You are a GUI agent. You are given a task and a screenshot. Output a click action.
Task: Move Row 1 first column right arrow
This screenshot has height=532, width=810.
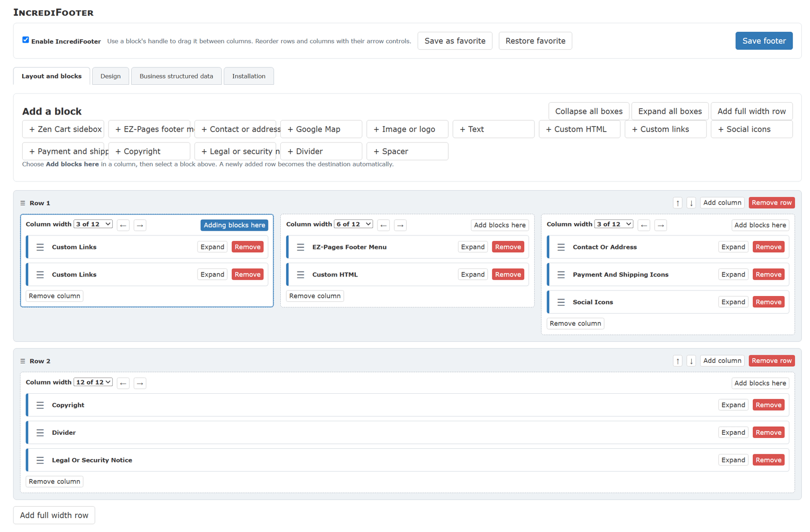(x=140, y=225)
